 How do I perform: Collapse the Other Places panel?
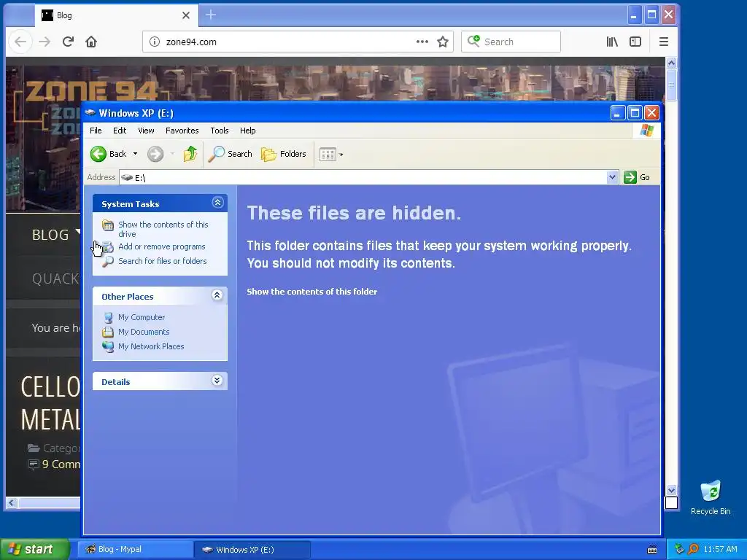[217, 295]
